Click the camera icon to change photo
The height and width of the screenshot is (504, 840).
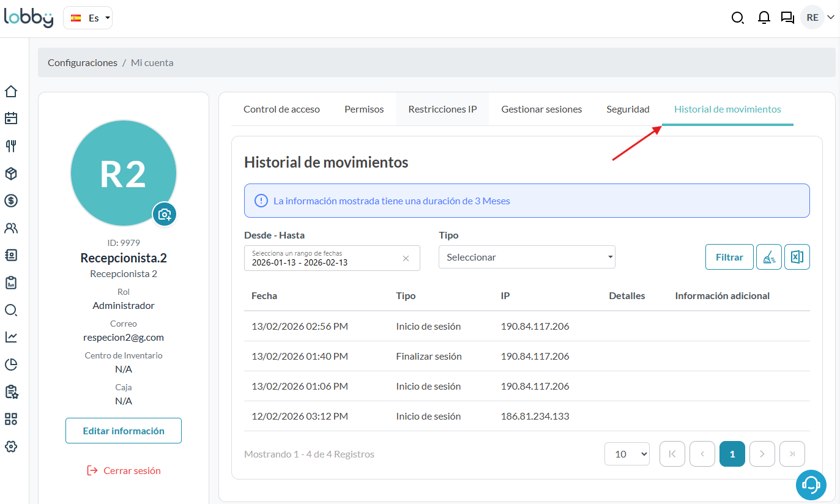tap(165, 214)
